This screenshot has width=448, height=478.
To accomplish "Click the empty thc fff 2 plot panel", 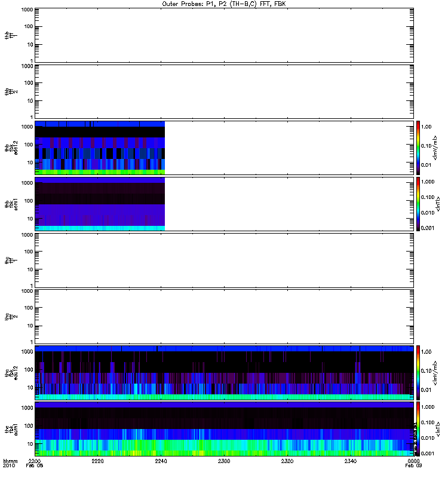I will [x=224, y=317].
